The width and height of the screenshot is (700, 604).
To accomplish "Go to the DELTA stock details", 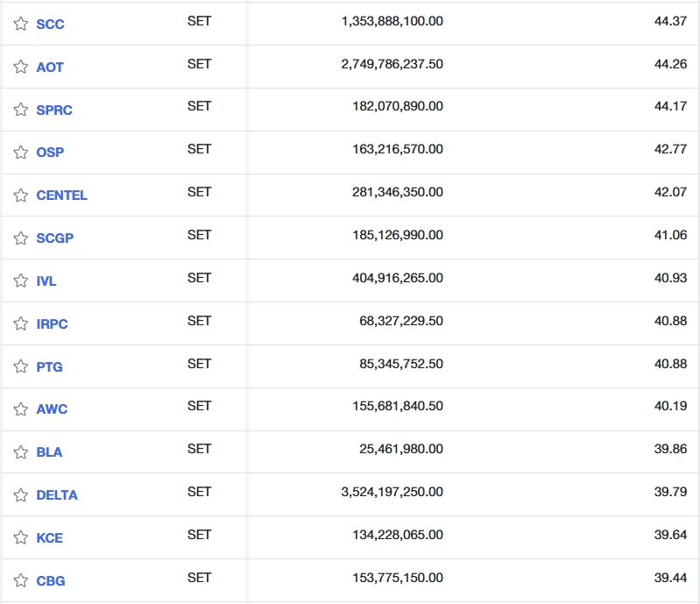I will coord(57,495).
